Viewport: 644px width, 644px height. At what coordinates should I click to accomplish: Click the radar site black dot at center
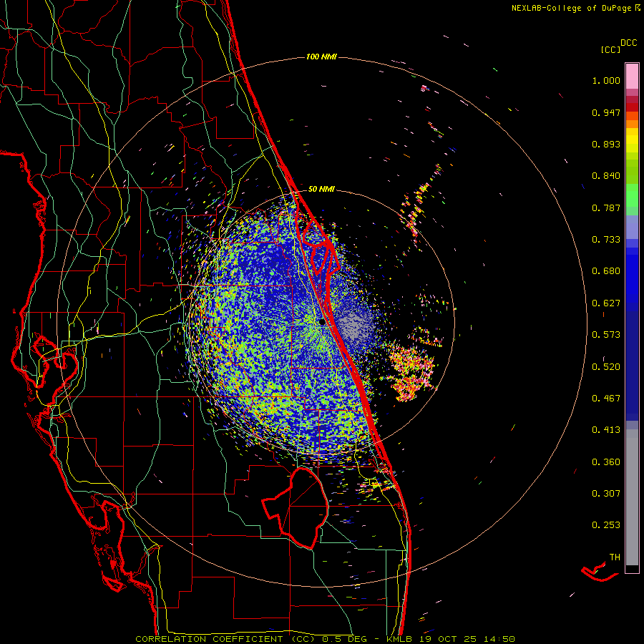[x=321, y=323]
